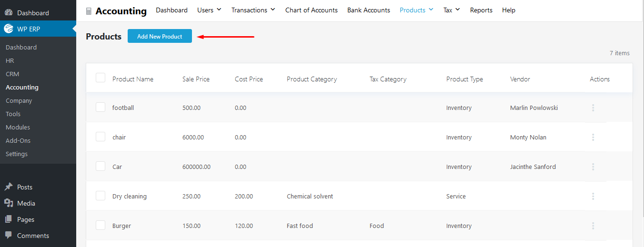Expand the Transactions dropdown menu
644x247 pixels.
click(x=253, y=10)
